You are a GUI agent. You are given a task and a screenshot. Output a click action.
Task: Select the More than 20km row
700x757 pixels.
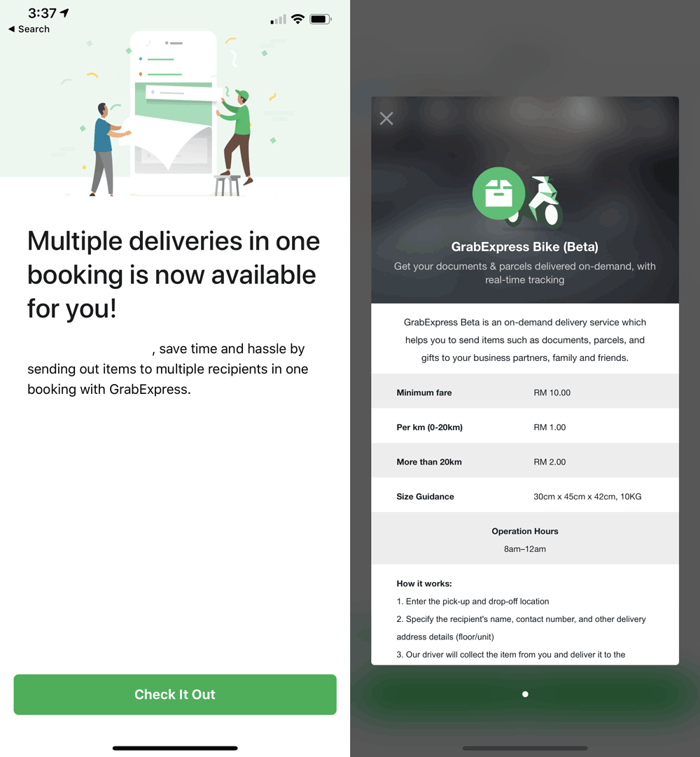(x=525, y=462)
